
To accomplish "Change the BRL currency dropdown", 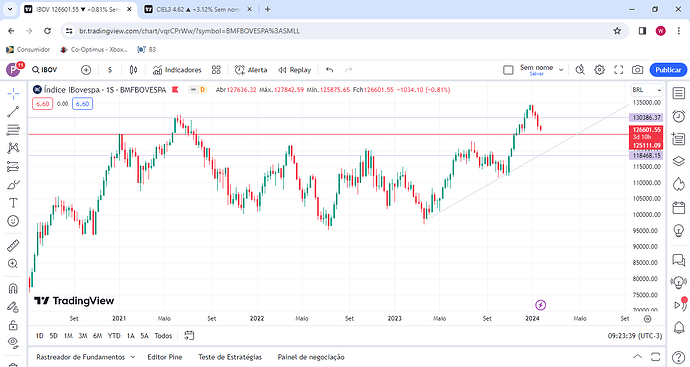I will [646, 90].
